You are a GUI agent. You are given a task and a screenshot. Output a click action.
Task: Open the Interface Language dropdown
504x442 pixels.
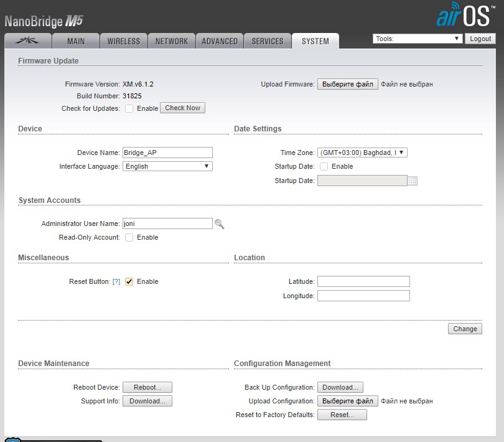[x=167, y=166]
